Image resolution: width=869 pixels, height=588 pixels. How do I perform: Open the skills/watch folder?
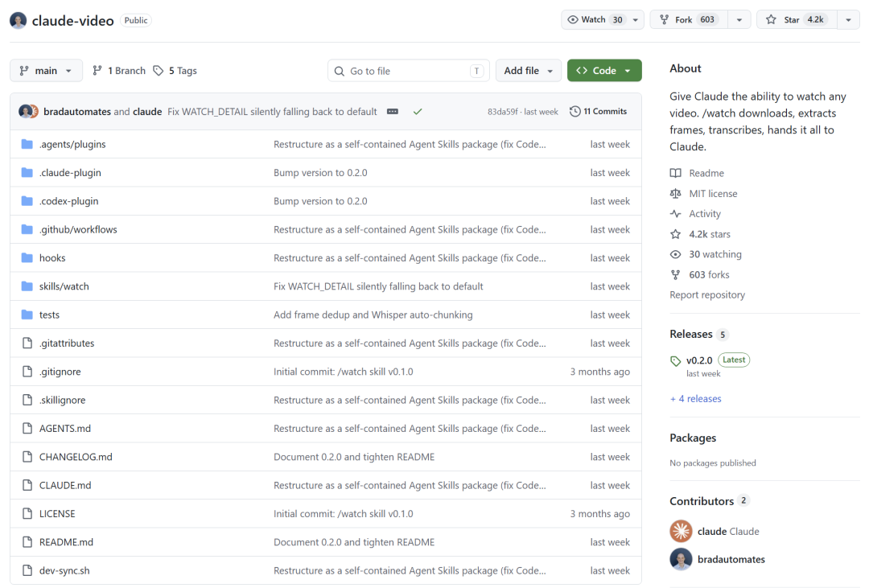pos(64,286)
